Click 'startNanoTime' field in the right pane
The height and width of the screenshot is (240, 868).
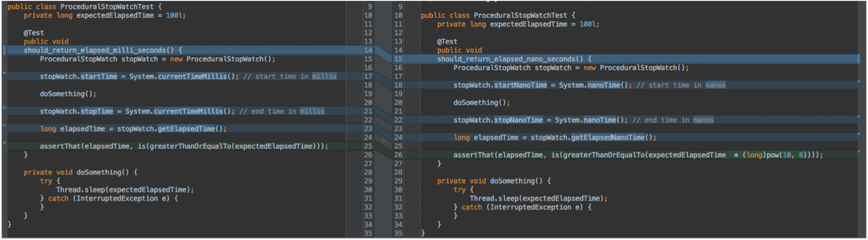(x=520, y=85)
